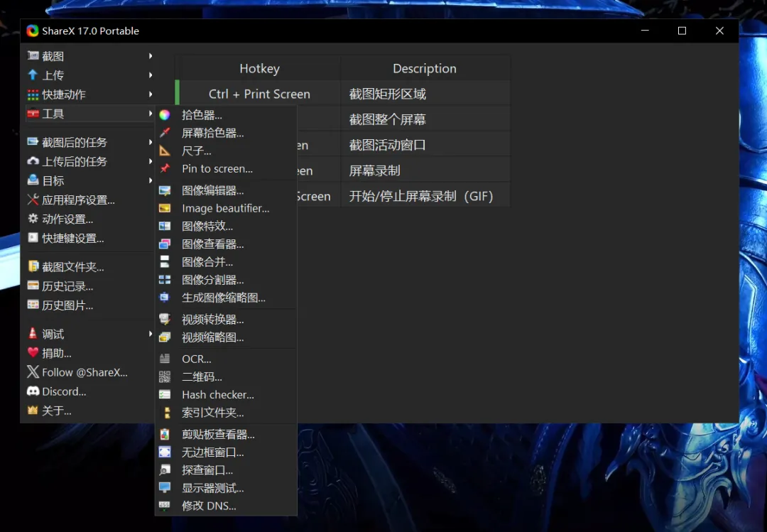
Task: Click the 视频缩略图 icon
Action: [165, 337]
